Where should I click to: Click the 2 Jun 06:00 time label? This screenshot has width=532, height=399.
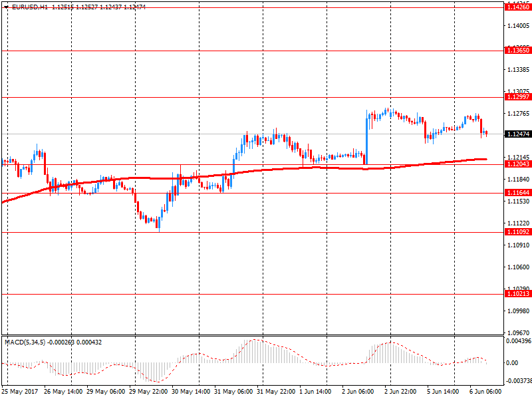pos(358,392)
